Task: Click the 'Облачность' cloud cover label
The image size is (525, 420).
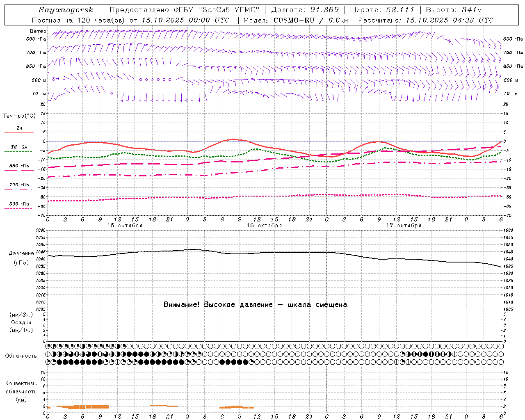Action: [x=21, y=356]
